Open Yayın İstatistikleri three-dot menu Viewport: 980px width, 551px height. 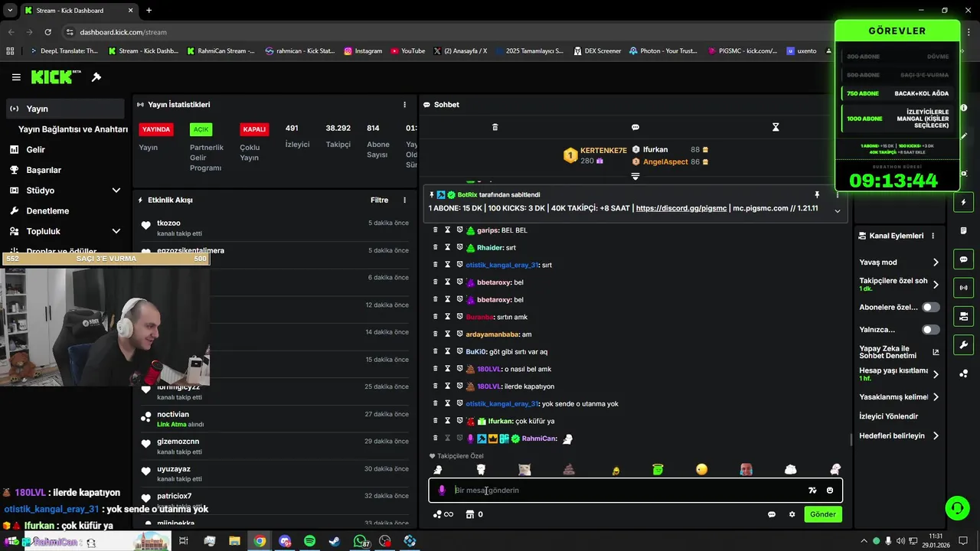pyautogui.click(x=405, y=105)
